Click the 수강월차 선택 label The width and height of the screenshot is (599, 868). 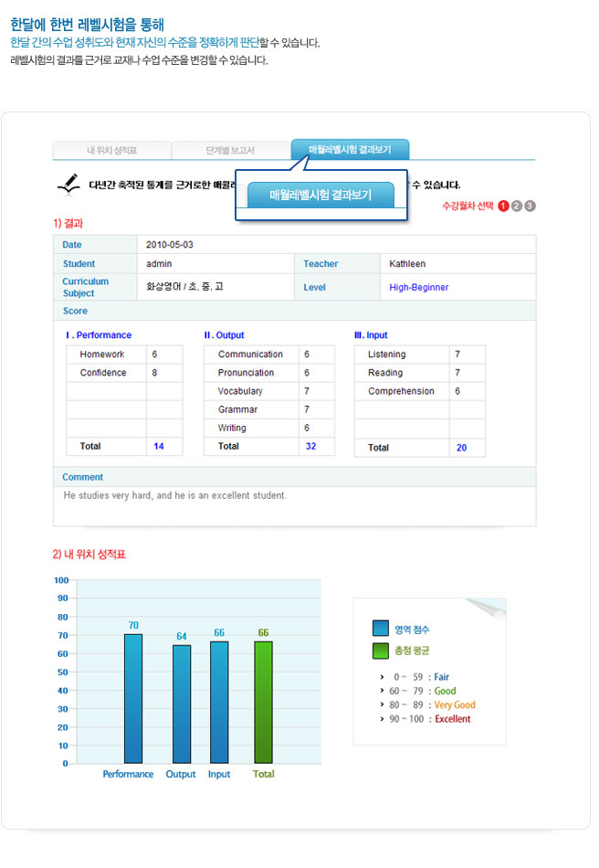coord(468,206)
